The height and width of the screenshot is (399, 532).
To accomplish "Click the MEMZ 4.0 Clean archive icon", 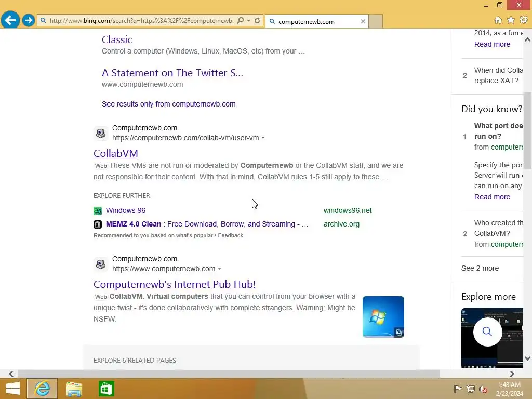I will (x=98, y=224).
